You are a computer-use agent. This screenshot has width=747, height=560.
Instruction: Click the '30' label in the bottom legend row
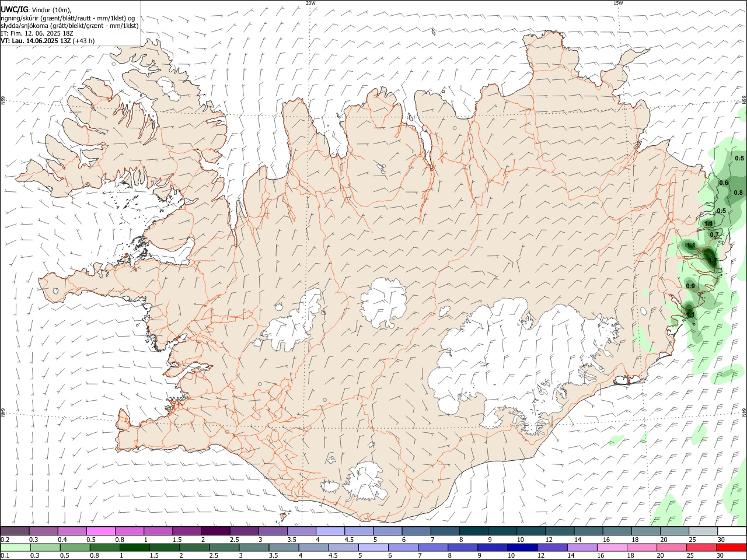click(x=720, y=556)
